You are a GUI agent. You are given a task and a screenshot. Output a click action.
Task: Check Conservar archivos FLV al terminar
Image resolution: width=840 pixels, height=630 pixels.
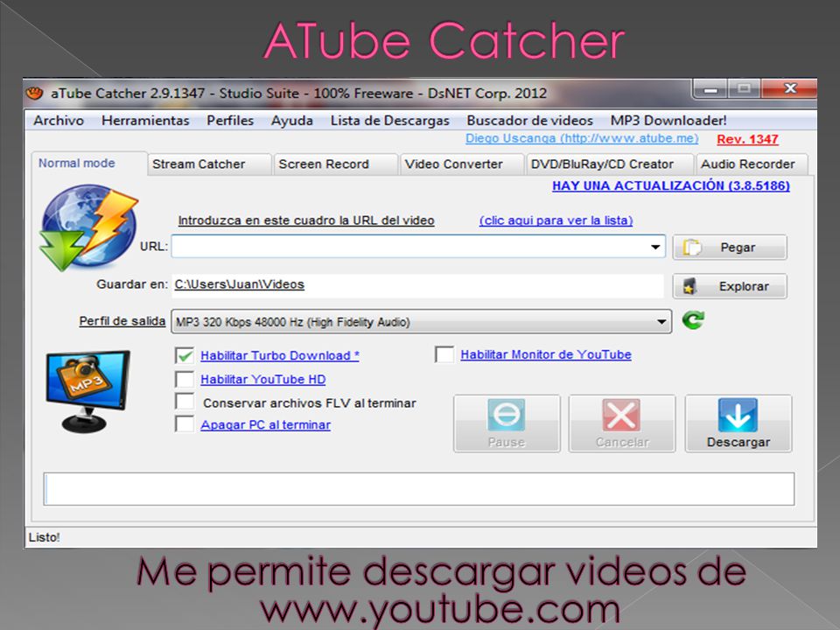coord(185,402)
